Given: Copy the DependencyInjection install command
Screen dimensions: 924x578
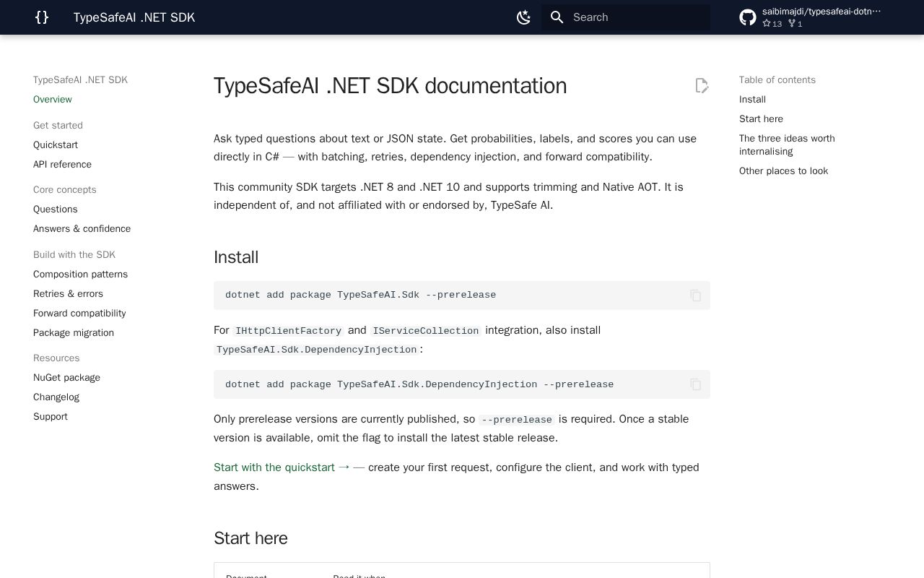Looking at the screenshot, I should 695,385.
